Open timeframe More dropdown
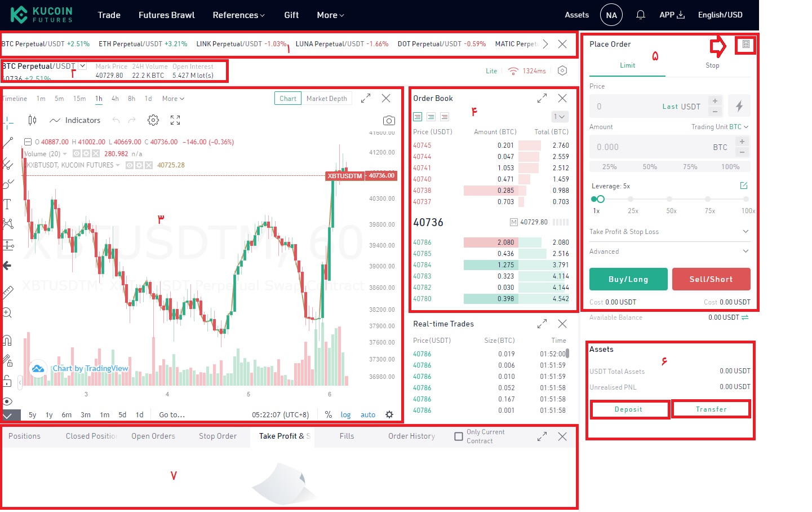Viewport: 812px width, 512px height. (173, 99)
